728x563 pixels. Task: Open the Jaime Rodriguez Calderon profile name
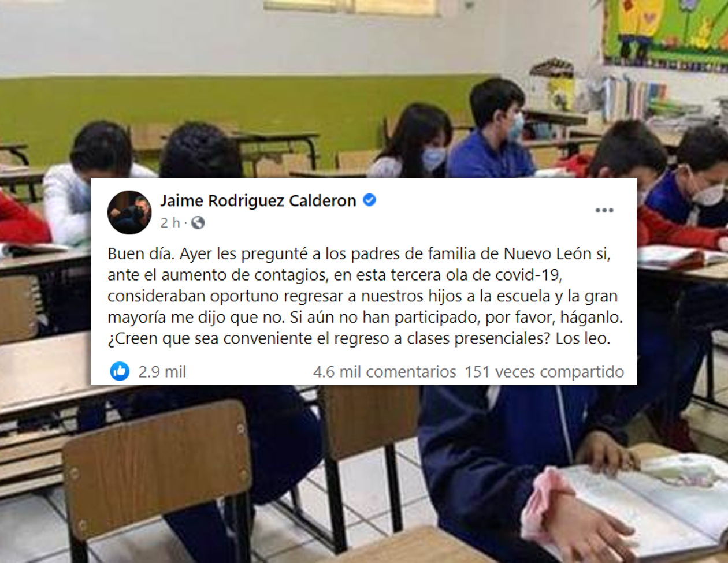coord(258,200)
